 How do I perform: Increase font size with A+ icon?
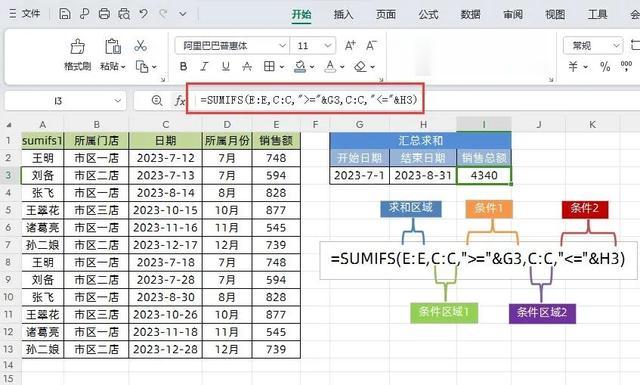(x=350, y=45)
